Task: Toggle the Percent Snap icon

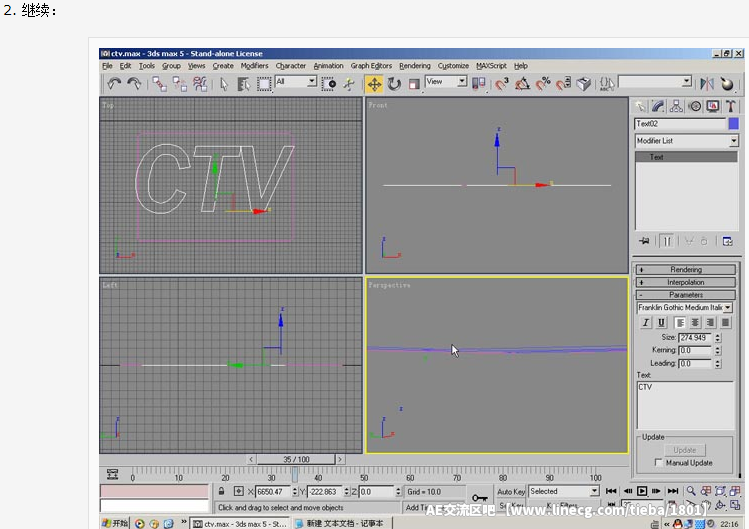Action: tap(543, 84)
